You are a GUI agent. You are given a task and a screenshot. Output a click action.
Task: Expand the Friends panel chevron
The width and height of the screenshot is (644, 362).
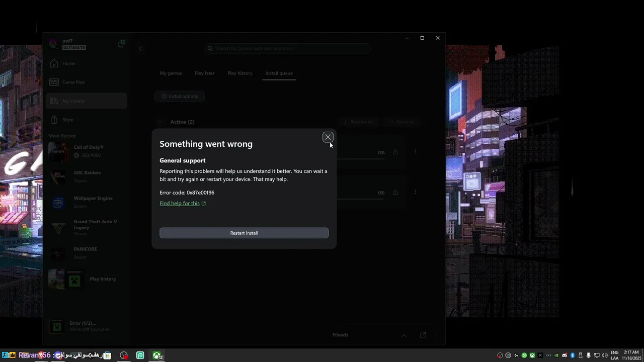404,335
